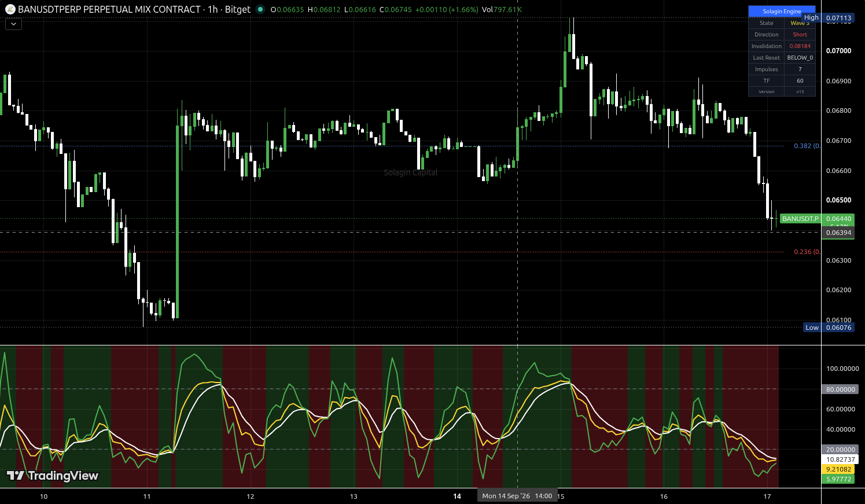This screenshot has height=504, width=865.
Task: Click the Solagin Engine table header
Action: click(x=782, y=11)
